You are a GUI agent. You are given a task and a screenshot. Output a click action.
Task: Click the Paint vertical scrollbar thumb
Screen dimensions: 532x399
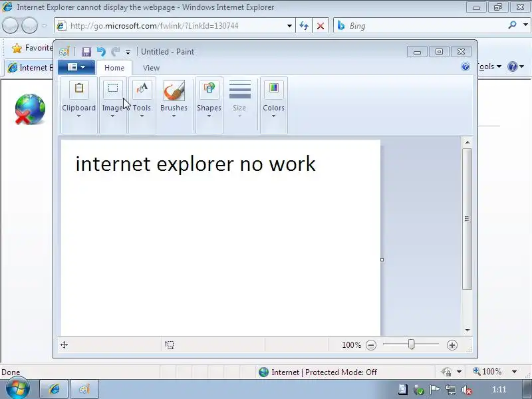[467, 219]
